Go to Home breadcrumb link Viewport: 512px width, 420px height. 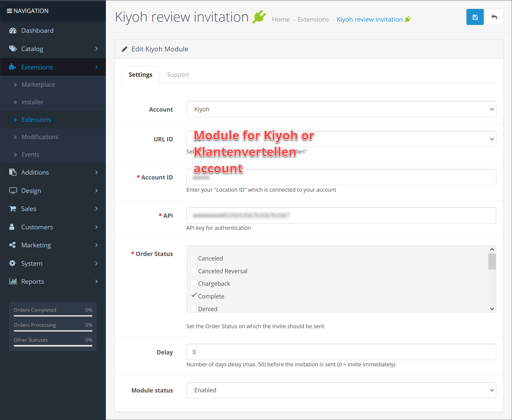281,19
